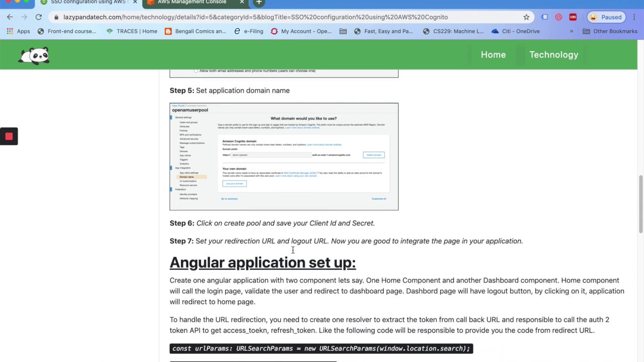The image size is (644, 362).
Task: Open the Front-end course bookmark
Action: pos(66,31)
